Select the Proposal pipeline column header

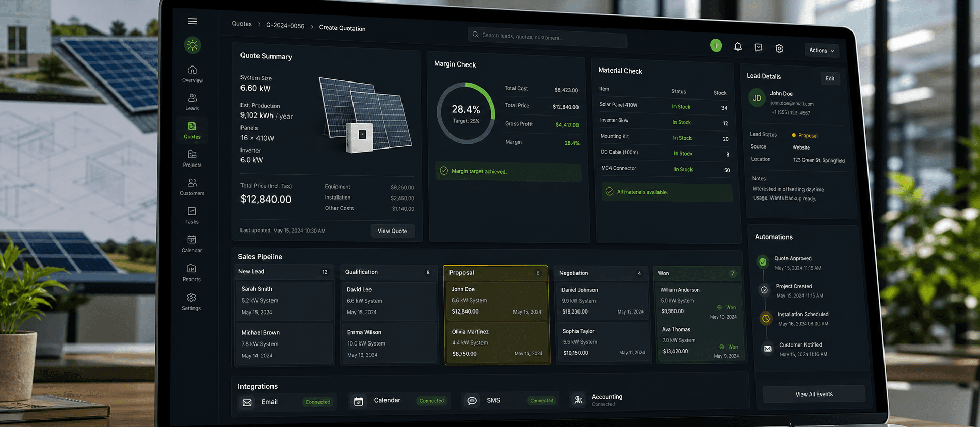[x=495, y=273]
